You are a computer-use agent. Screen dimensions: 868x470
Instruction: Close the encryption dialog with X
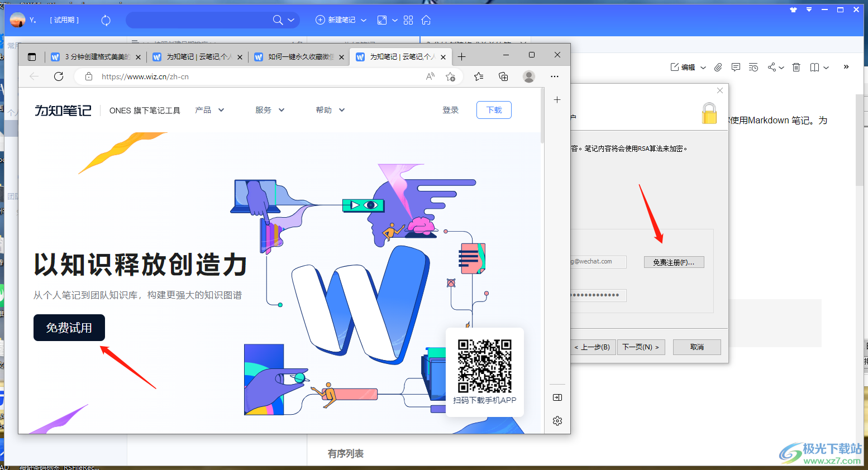click(720, 90)
